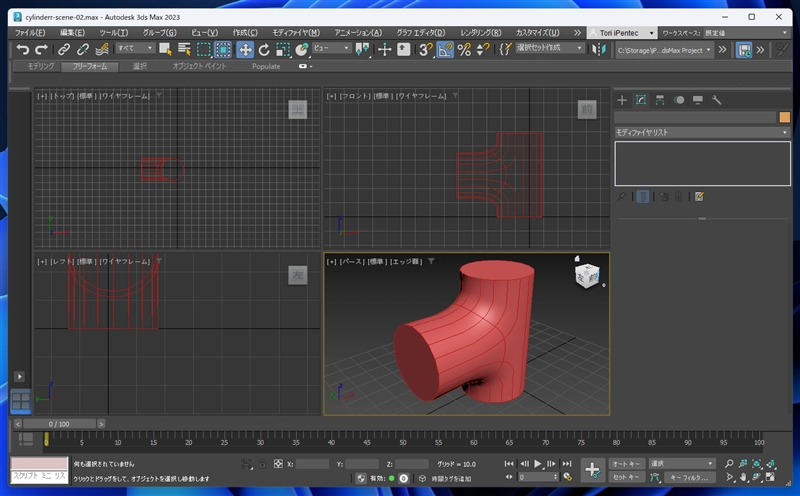Expand the hidden menu bar items chevron
Screen dimensions: 800x496
click(577, 33)
